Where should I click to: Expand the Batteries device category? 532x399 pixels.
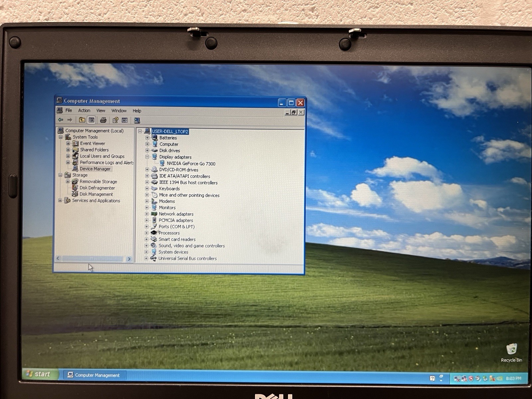pos(147,138)
